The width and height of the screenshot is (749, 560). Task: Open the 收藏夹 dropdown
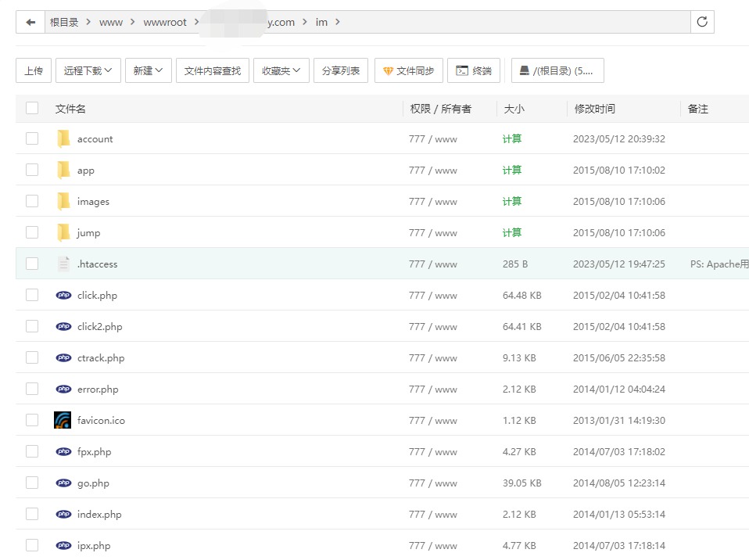click(x=281, y=70)
